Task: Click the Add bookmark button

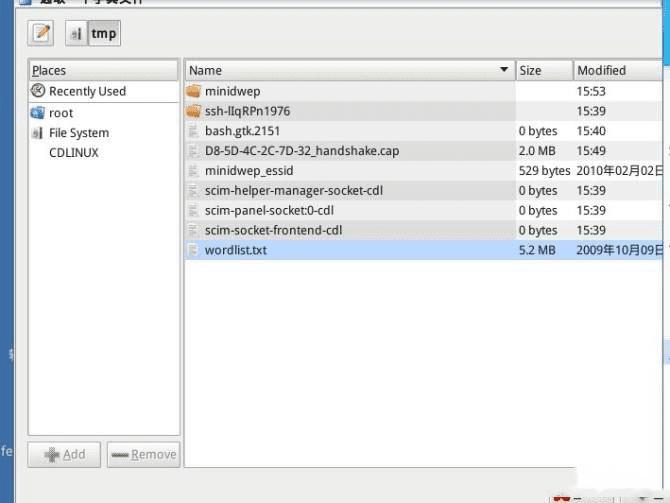Action: (x=64, y=454)
